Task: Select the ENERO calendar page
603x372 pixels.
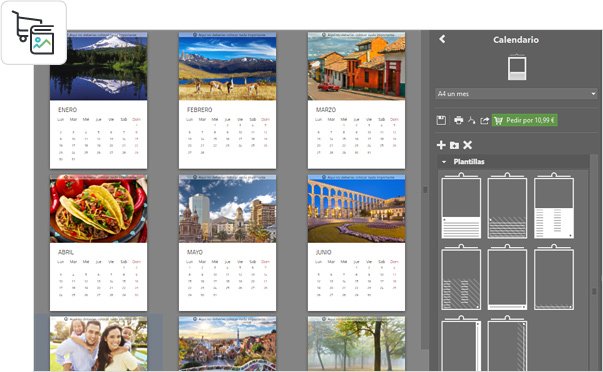Action: tap(98, 100)
